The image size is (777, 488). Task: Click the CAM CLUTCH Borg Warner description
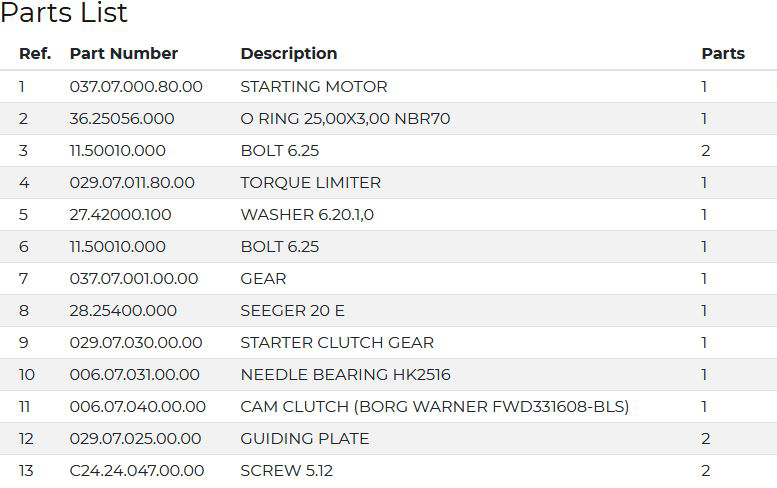point(434,407)
